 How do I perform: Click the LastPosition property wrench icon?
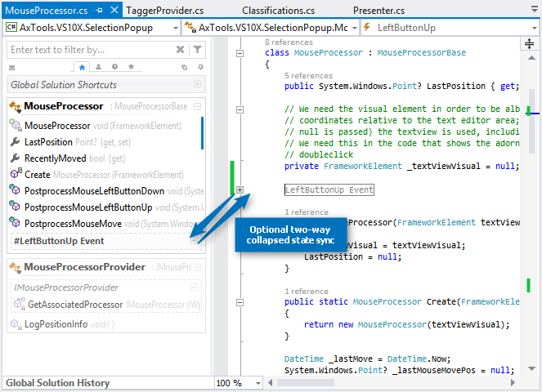(x=16, y=141)
